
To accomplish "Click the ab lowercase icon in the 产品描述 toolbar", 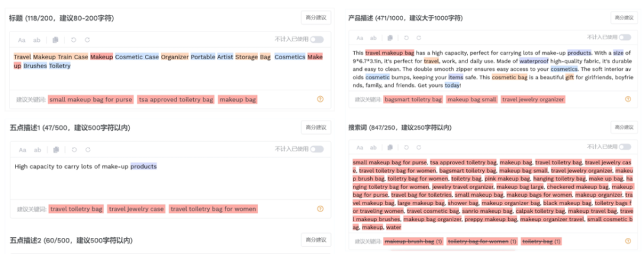I will (x=374, y=38).
